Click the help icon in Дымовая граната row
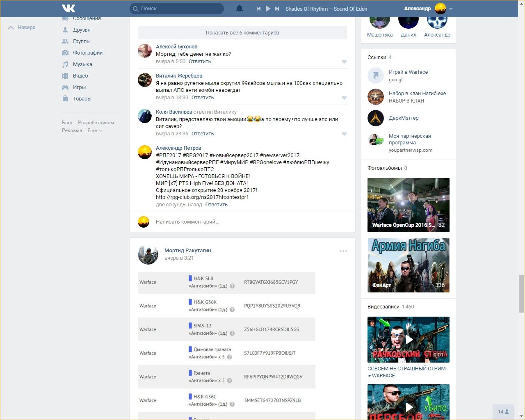Image resolution: width=525 pixels, height=420 pixels. point(230,357)
